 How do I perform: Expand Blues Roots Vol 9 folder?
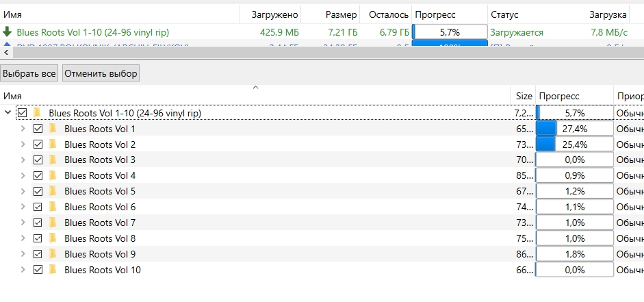[23, 254]
